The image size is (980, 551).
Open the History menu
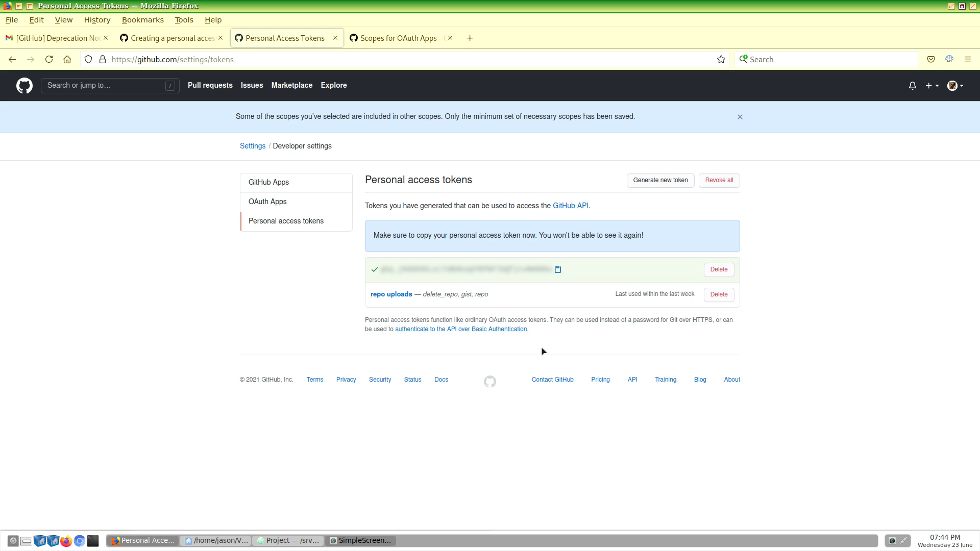point(97,20)
